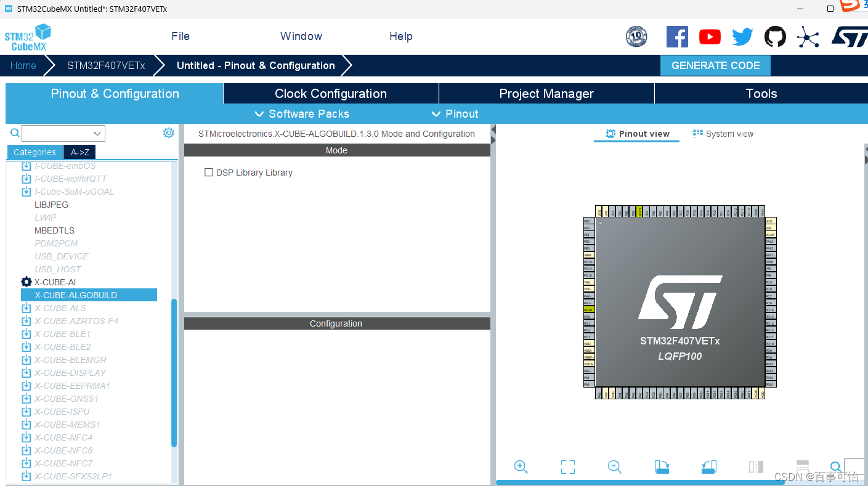The height and width of the screenshot is (488, 868).
Task: Go back to Home via breadcrumb link
Action: click(x=23, y=65)
